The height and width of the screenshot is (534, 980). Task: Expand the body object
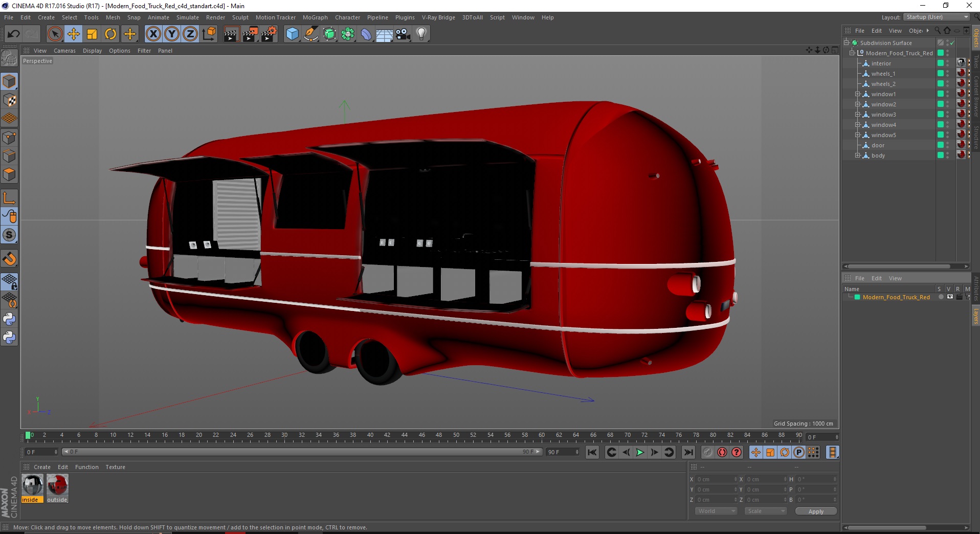[x=858, y=155]
